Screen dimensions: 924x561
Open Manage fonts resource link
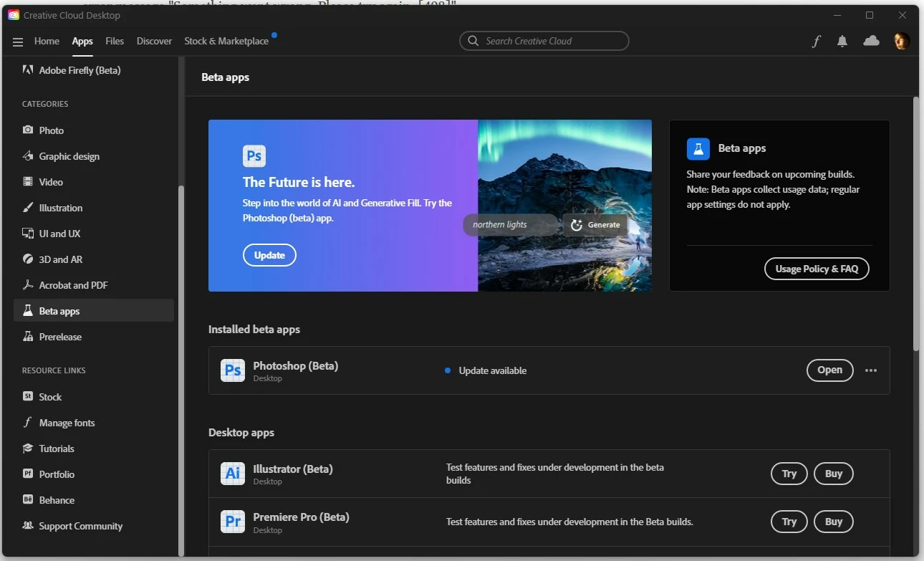(94, 423)
